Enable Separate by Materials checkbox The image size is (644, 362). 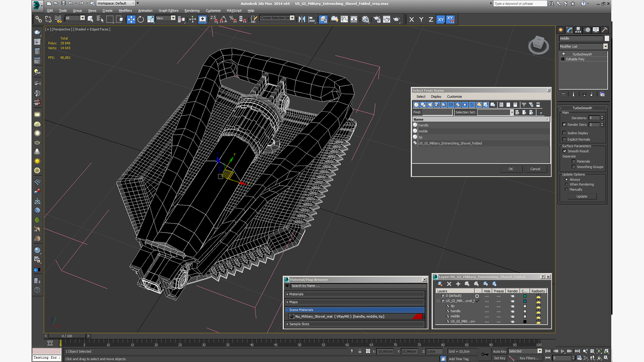[574, 162]
